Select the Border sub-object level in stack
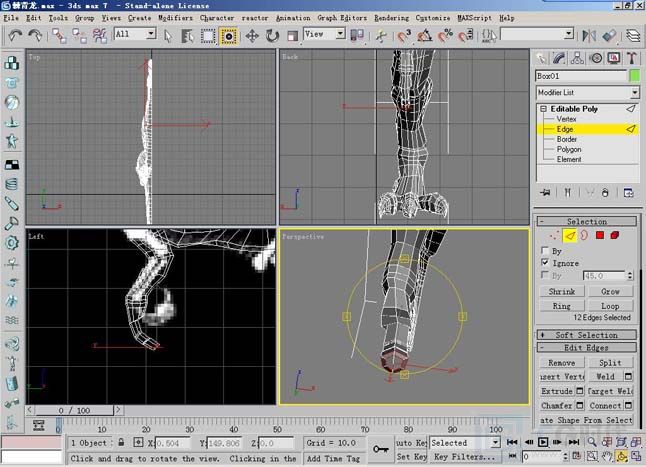The height and width of the screenshot is (467, 646). [x=566, y=139]
